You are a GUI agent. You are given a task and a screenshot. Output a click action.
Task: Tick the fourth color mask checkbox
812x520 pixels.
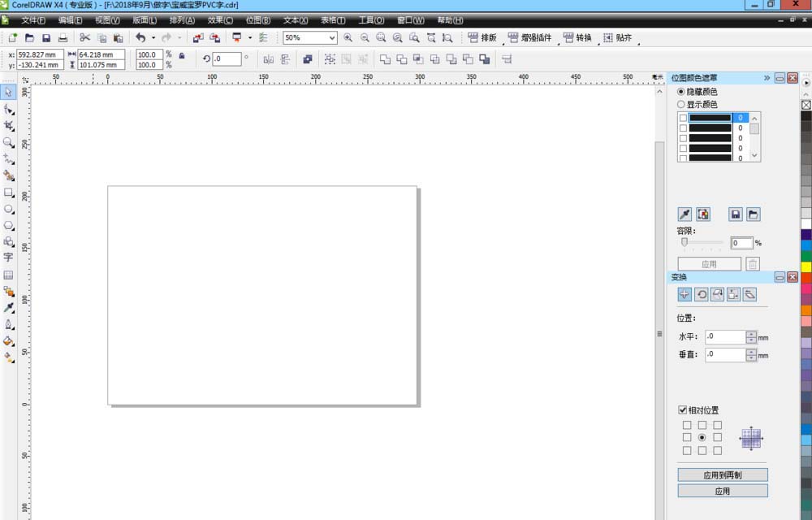click(683, 148)
